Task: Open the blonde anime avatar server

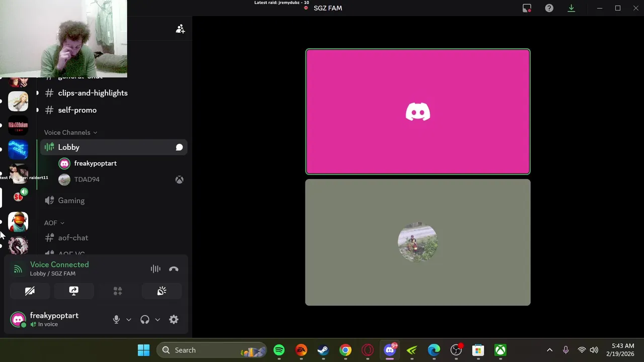Action: 18,102
